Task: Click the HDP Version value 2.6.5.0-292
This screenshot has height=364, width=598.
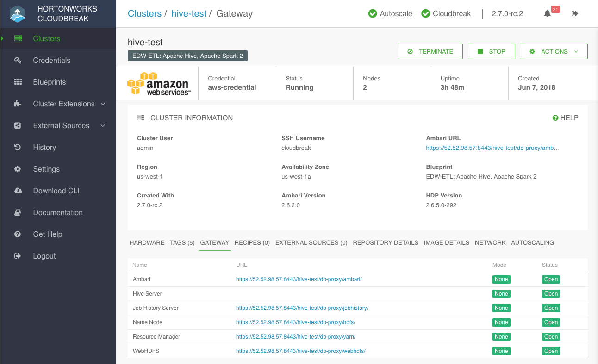Action: click(x=441, y=205)
